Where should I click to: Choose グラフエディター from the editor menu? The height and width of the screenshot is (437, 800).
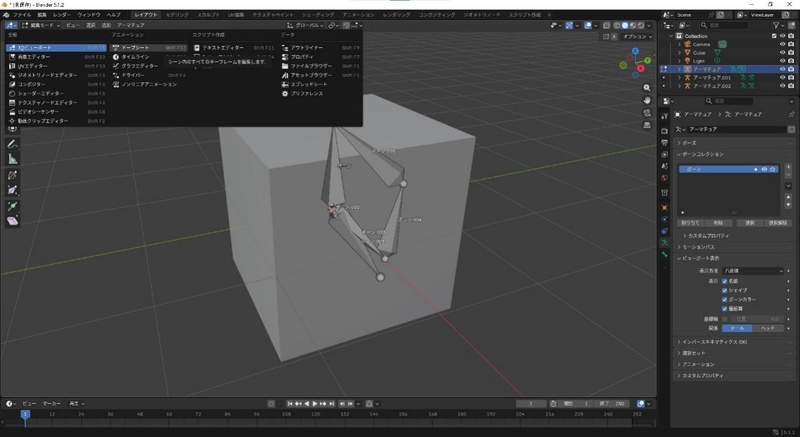139,66
